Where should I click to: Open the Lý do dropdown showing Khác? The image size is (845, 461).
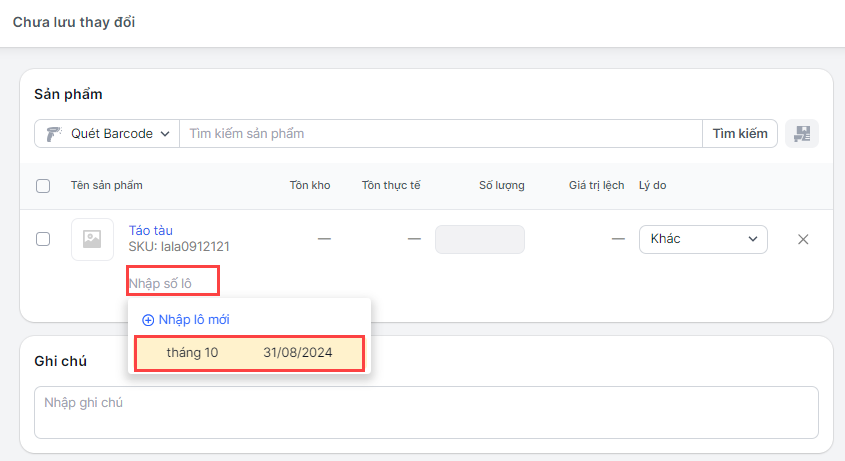[x=703, y=239]
